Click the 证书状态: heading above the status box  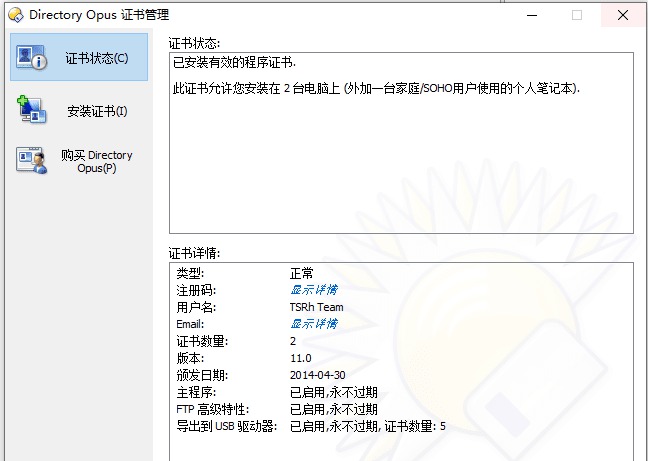point(194,43)
